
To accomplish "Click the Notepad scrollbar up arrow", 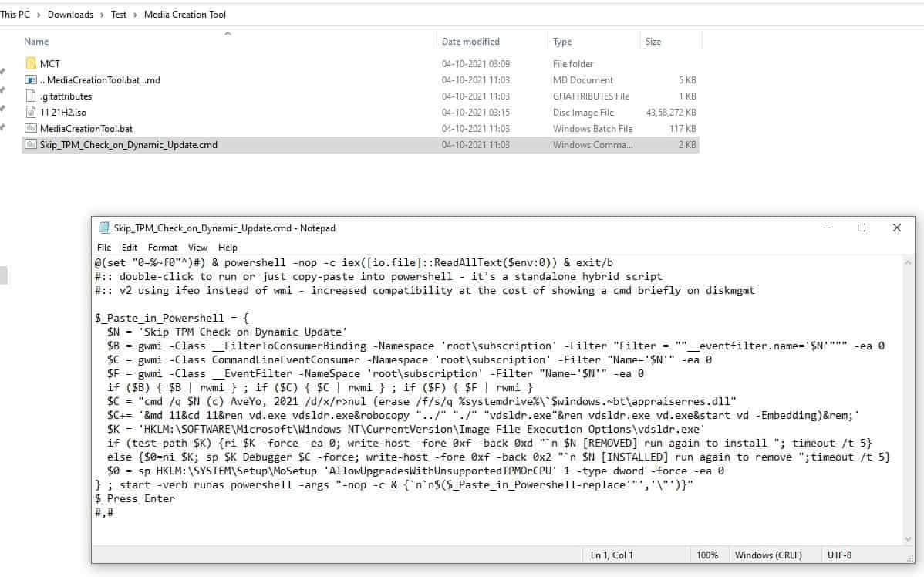I will tap(908, 262).
